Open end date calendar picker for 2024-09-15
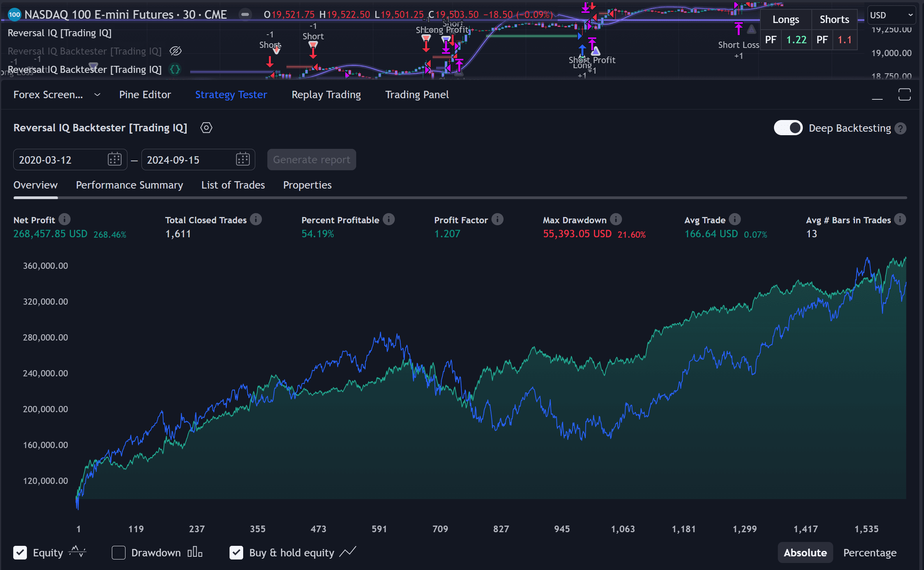Image resolution: width=924 pixels, height=570 pixels. [x=242, y=159]
